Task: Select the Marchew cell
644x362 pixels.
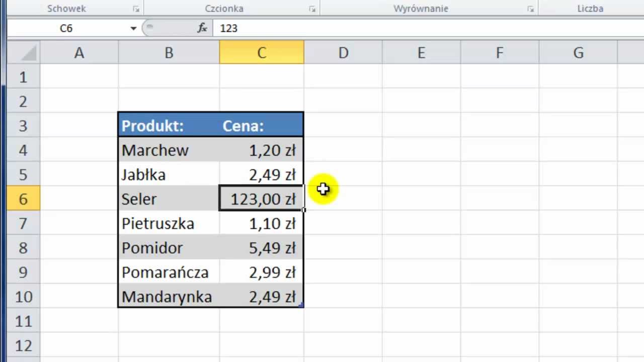Action: pos(169,150)
